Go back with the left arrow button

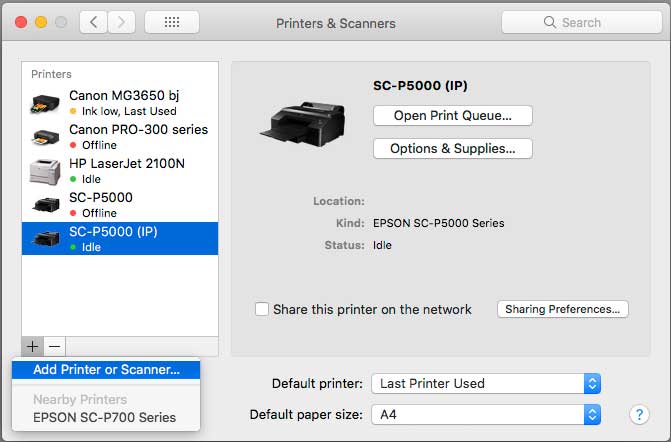[94, 22]
